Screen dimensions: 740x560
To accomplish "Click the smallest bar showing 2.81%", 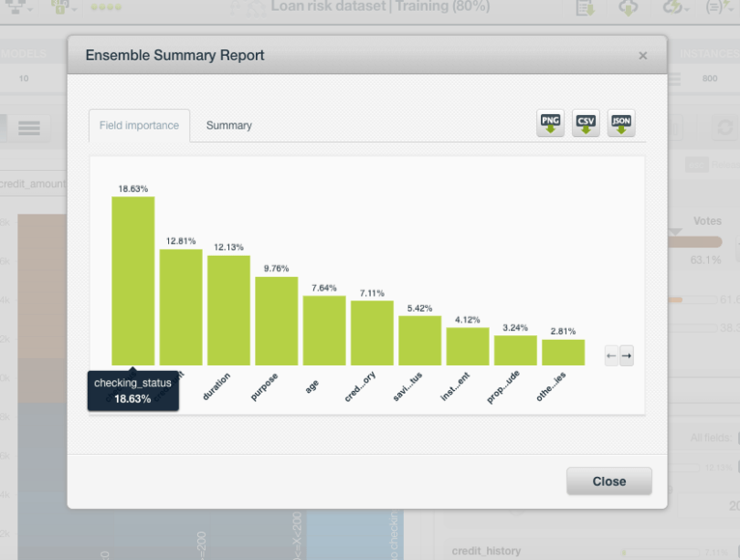I will (563, 352).
